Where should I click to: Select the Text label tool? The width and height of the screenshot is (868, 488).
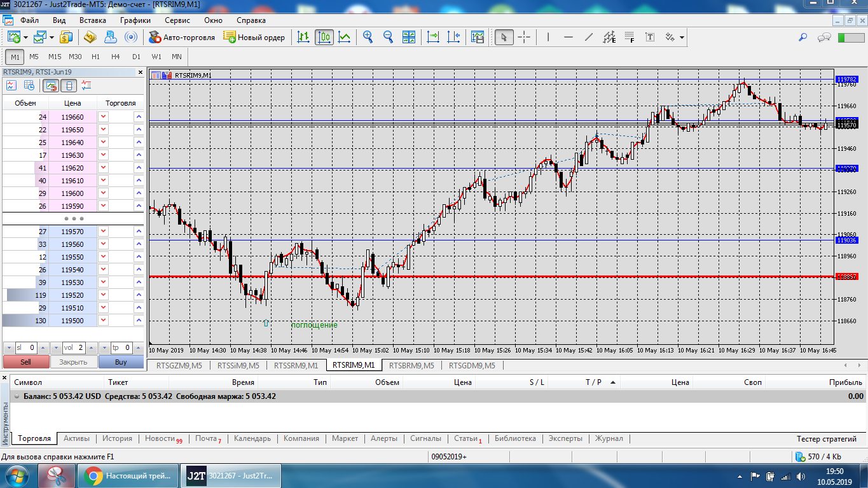650,37
